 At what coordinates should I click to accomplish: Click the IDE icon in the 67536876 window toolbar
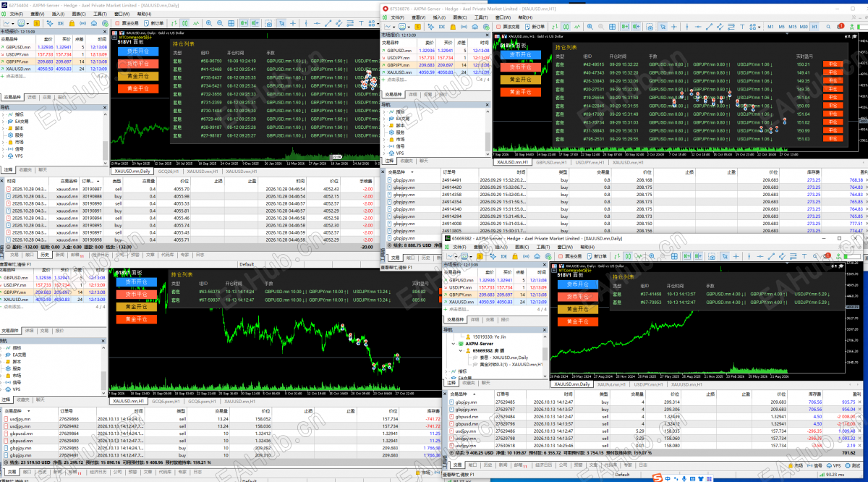point(441,26)
